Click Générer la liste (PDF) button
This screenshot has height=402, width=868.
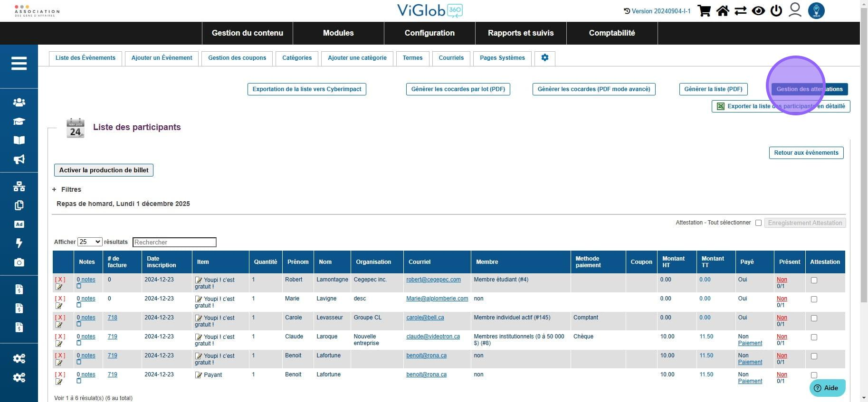[713, 89]
